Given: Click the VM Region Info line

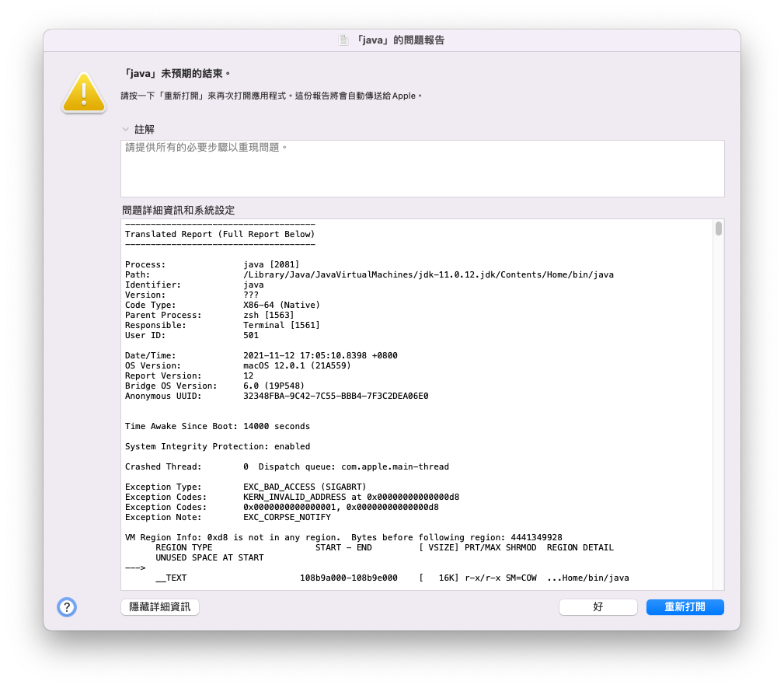Looking at the screenshot, I should 343,537.
